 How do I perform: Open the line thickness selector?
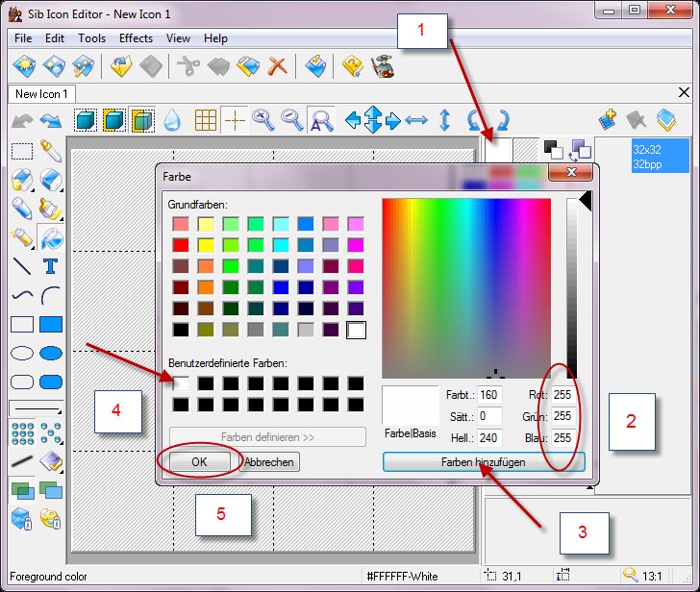pyautogui.click(x=37, y=408)
